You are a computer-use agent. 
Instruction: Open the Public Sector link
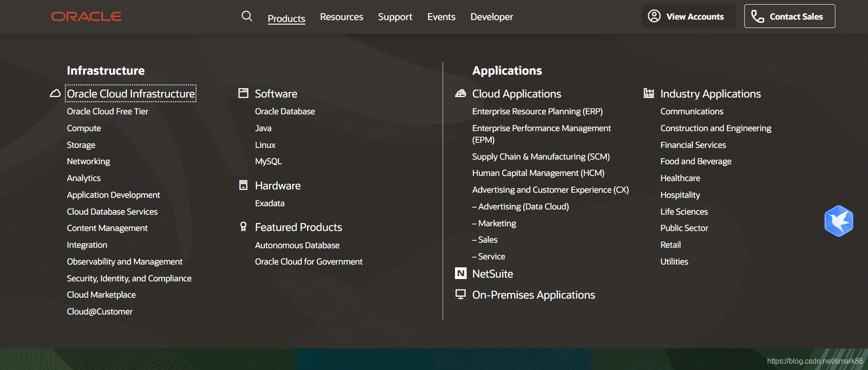click(684, 228)
